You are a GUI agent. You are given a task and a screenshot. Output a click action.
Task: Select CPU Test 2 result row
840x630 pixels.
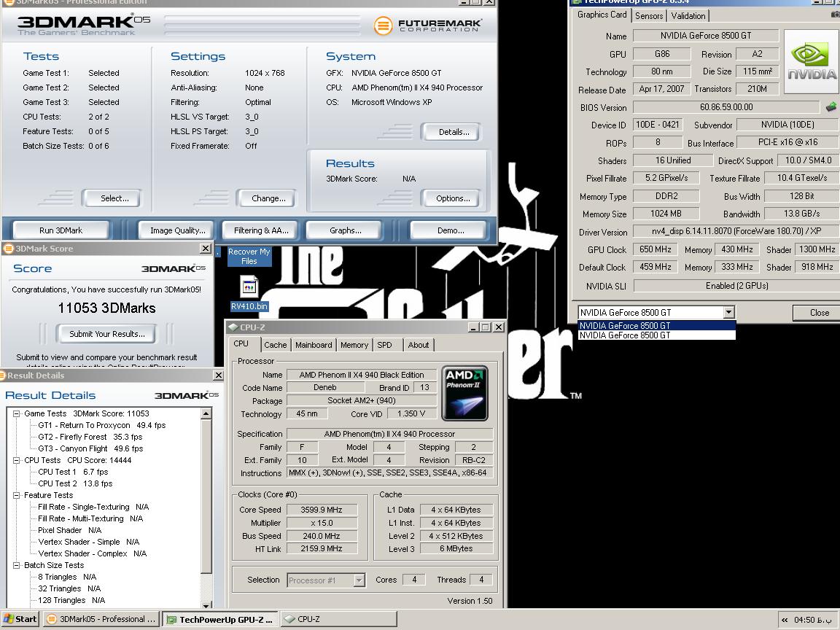click(x=75, y=483)
